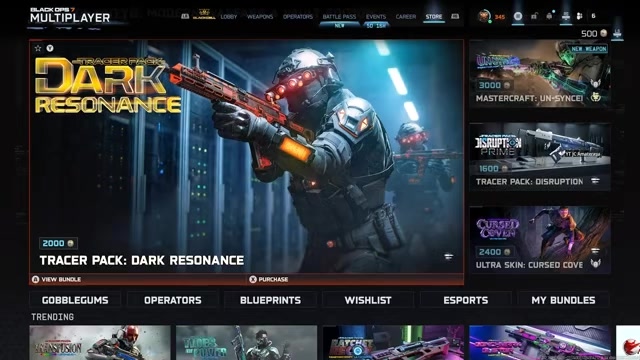
Task: Click the round badge icon beside the star
Action: [x=50, y=48]
